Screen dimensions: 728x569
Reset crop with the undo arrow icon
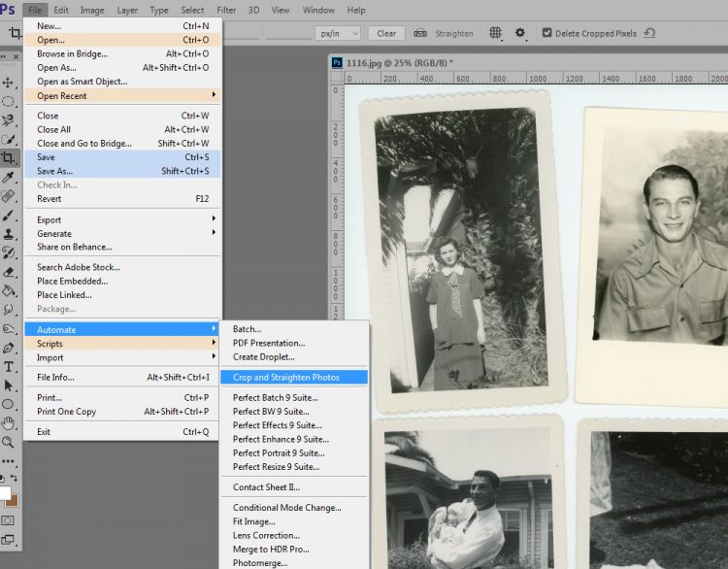(650, 33)
